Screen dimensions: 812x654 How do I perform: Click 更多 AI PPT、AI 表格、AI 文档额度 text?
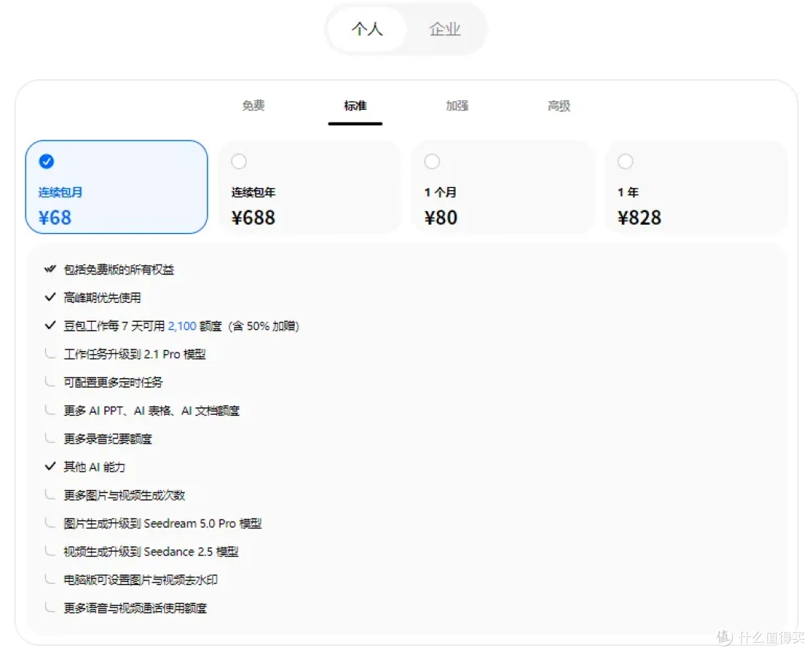pyautogui.click(x=151, y=410)
